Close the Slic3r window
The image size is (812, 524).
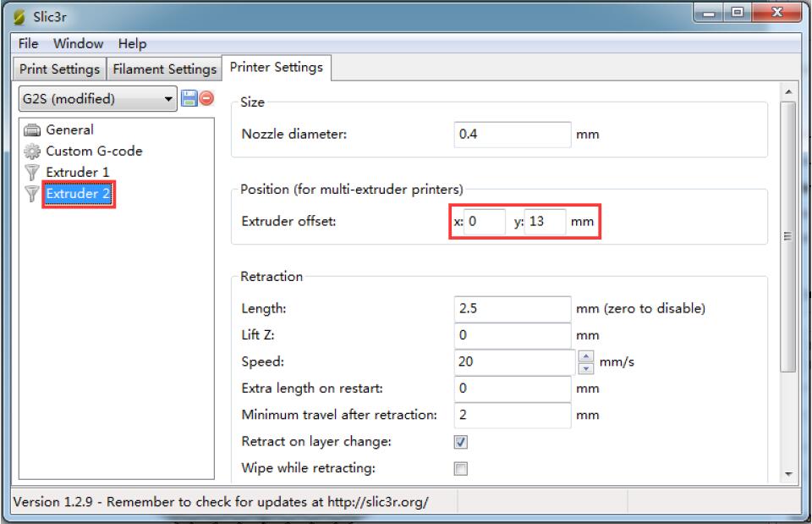776,13
